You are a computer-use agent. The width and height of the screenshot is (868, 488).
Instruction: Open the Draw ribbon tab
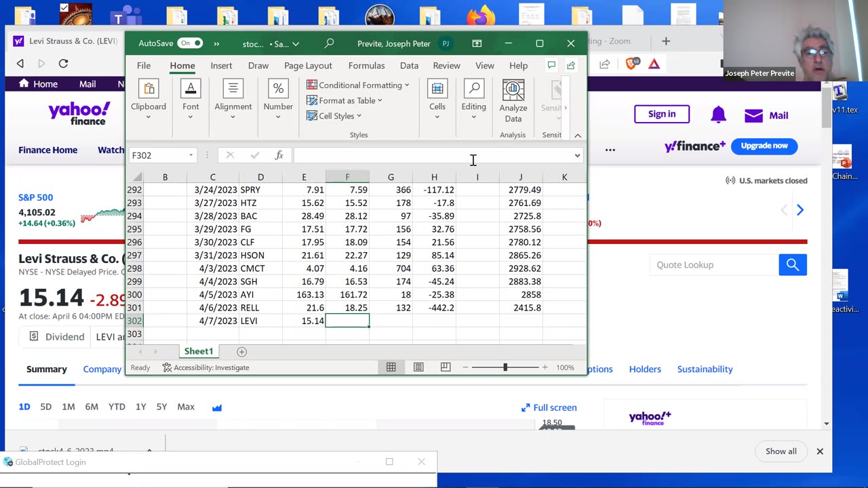pyautogui.click(x=258, y=66)
